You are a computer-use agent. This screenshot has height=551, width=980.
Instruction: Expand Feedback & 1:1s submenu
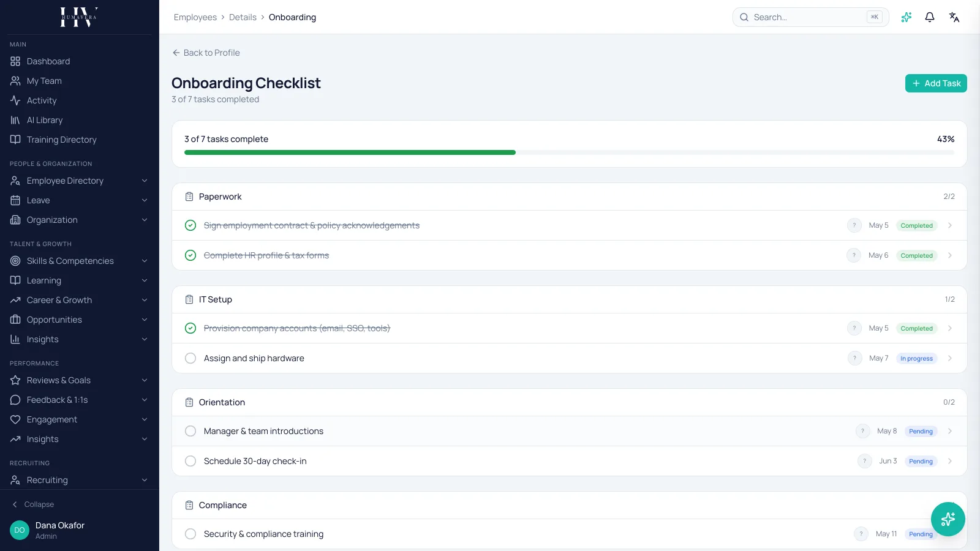[x=145, y=400]
